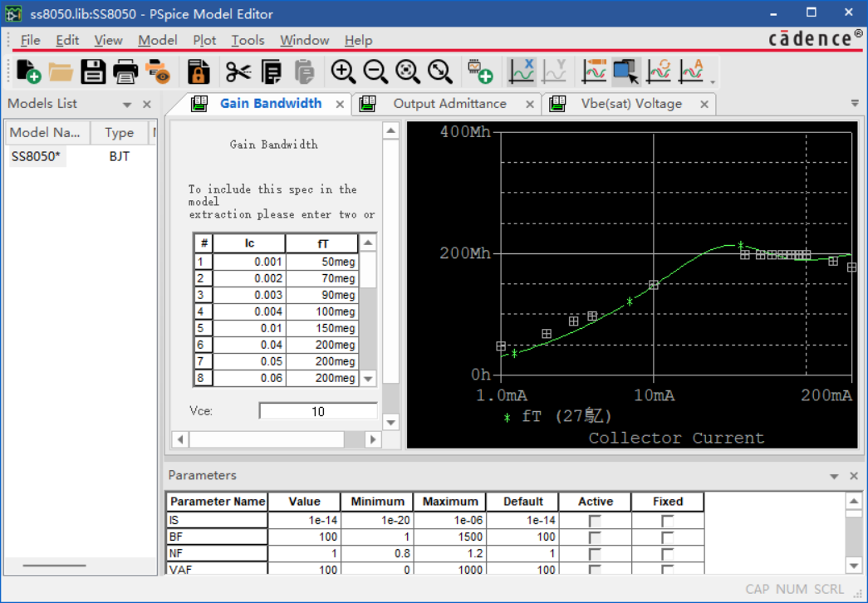Open the View menu
This screenshot has height=603, width=868.
(x=109, y=41)
